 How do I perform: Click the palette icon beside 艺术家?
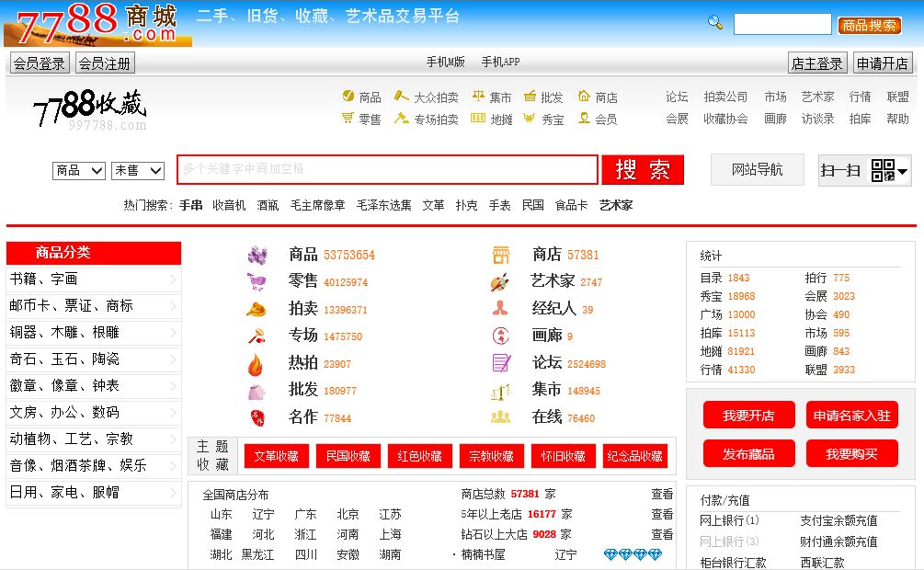coord(500,281)
